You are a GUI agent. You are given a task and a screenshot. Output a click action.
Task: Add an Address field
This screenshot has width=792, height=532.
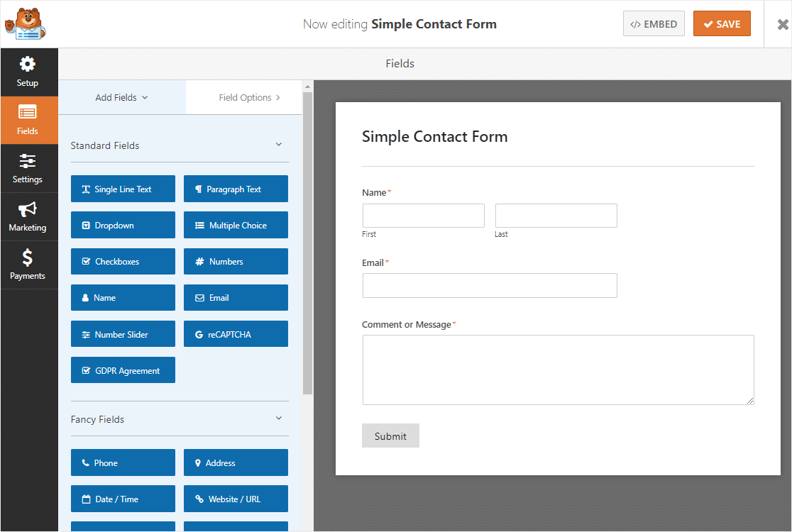[x=236, y=463]
